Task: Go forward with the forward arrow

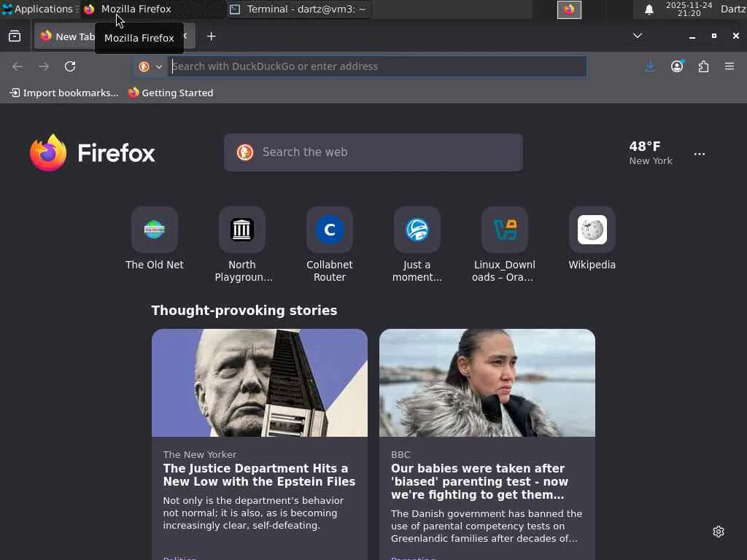Action: click(44, 66)
